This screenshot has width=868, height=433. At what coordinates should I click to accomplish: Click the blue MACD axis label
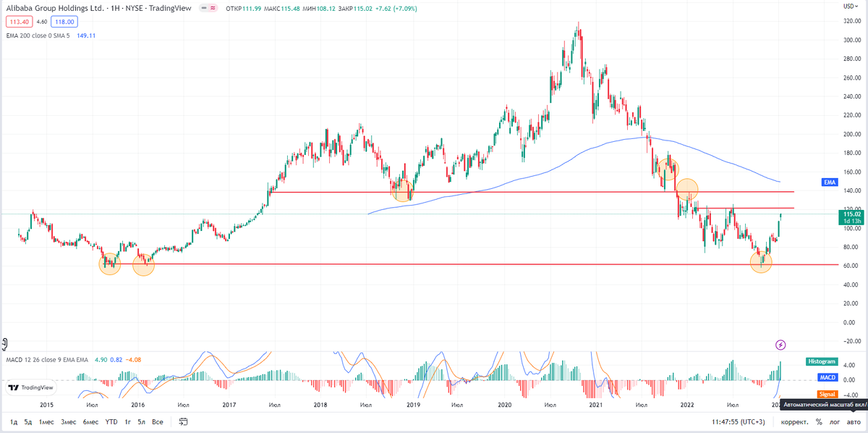point(827,378)
